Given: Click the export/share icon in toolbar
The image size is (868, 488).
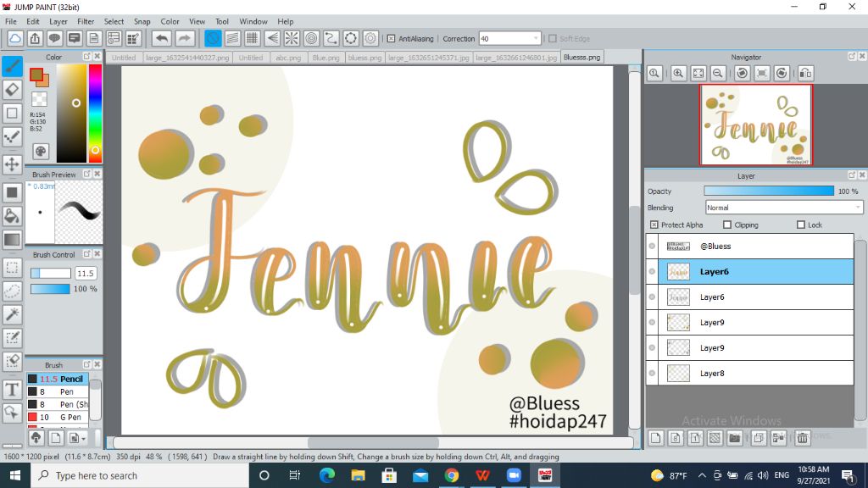Looking at the screenshot, I should pos(35,38).
